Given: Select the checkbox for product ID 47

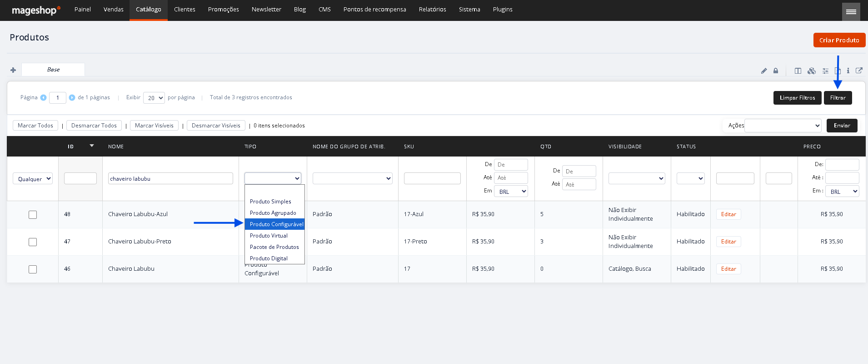Looking at the screenshot, I should tap(33, 242).
